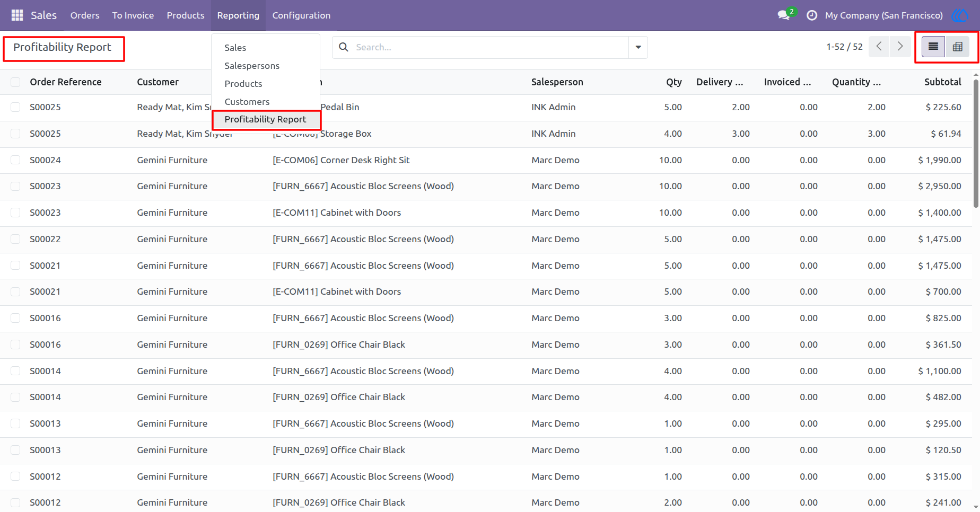
Task: Open the activities clock icon
Action: point(811,15)
